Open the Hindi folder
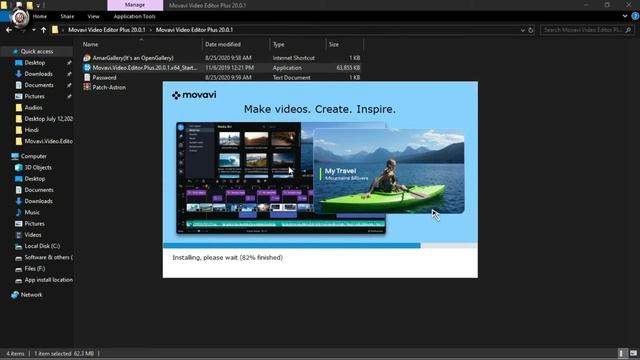The image size is (640, 360). click(x=31, y=130)
